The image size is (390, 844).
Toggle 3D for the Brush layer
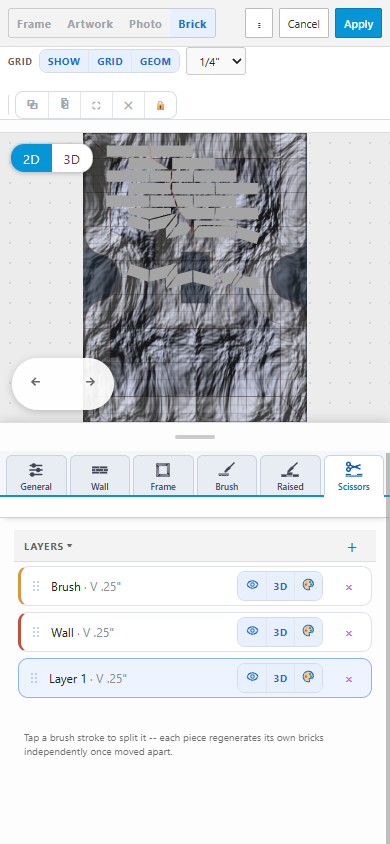[x=280, y=586]
